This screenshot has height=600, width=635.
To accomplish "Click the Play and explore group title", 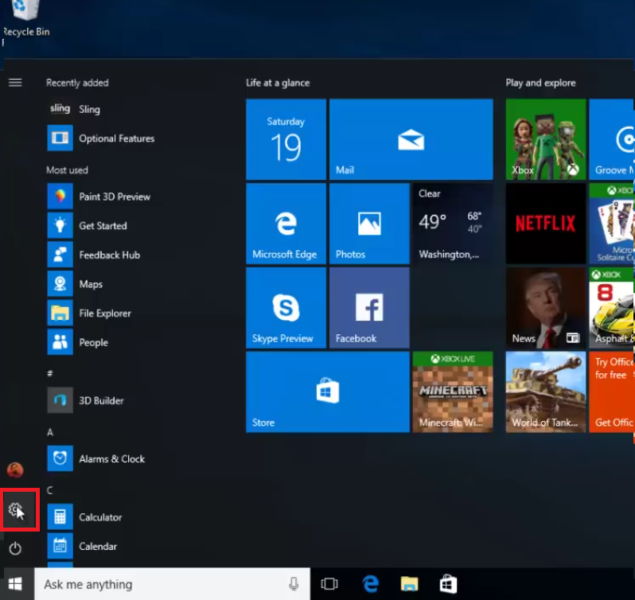I will [541, 83].
